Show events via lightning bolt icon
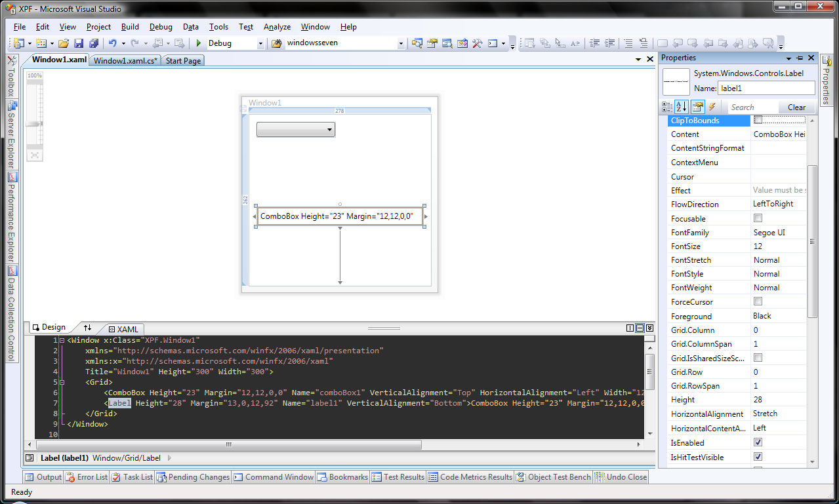 point(712,107)
